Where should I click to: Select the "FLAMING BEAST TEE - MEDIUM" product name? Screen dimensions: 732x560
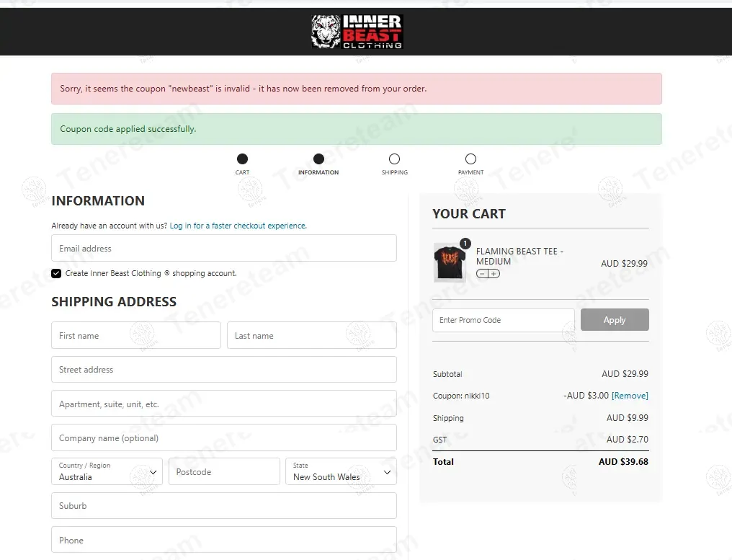[x=519, y=257]
